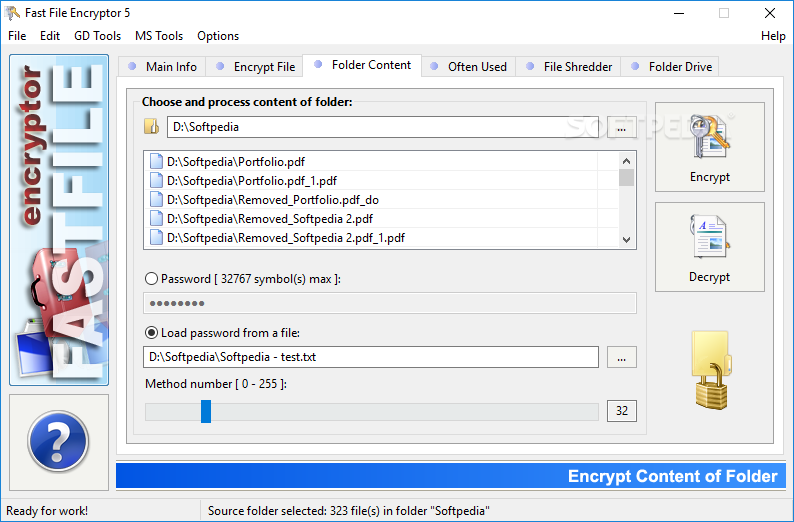Click the file icon next to Removed_Softpedia 2.pdf_1.pdf
Image resolution: width=794 pixels, height=522 pixels.
tap(156, 237)
